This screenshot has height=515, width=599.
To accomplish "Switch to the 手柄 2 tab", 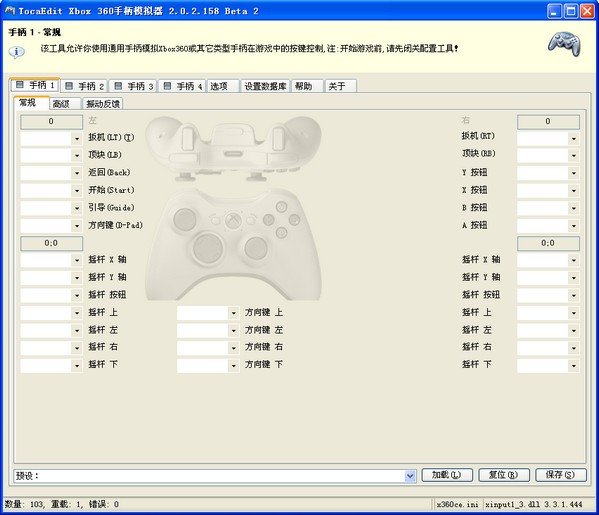I will pyautogui.click(x=84, y=86).
